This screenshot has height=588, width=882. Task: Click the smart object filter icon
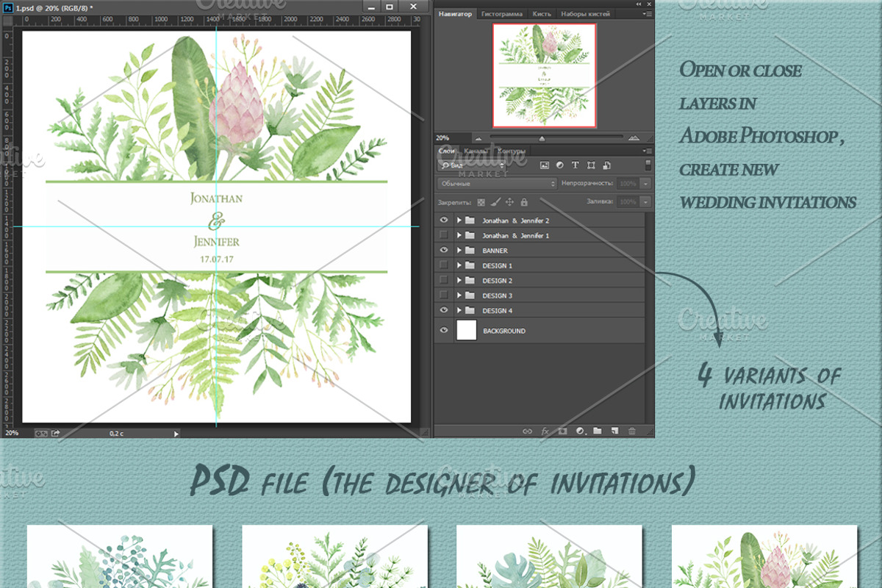click(606, 165)
